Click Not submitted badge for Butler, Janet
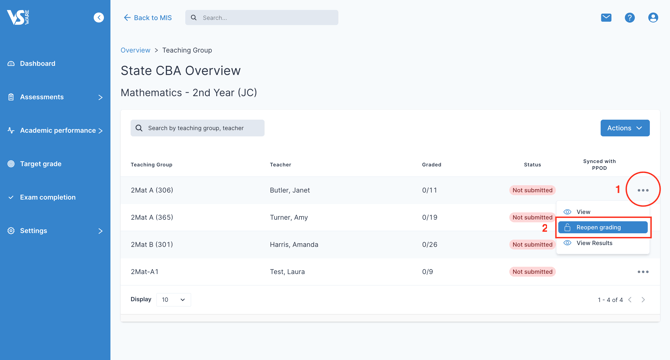 (532, 190)
